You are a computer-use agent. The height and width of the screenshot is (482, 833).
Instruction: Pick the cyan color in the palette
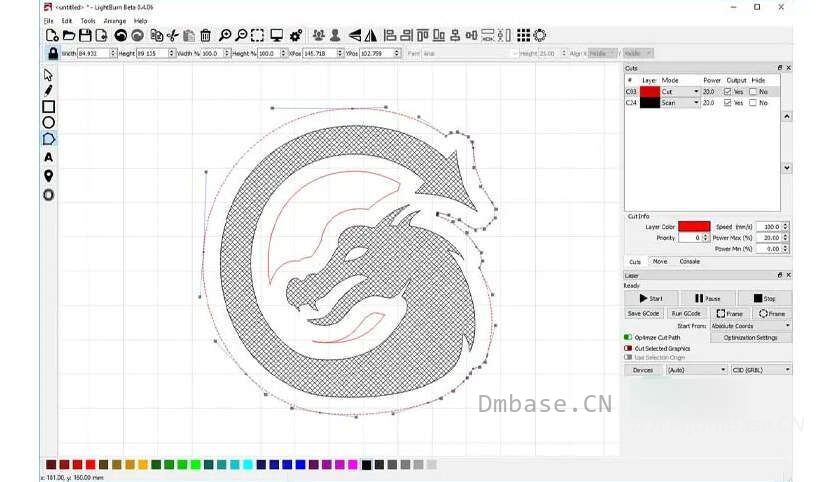pyautogui.click(x=248, y=464)
